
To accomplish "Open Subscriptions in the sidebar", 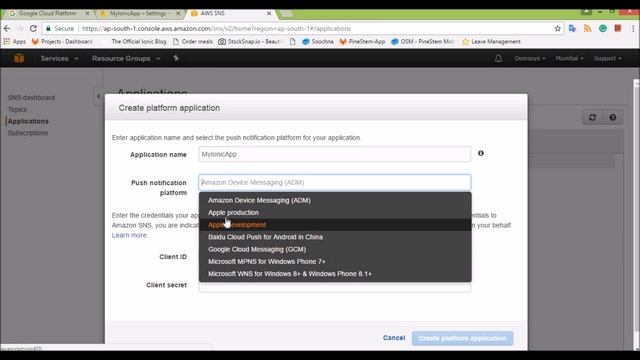I will (x=28, y=133).
